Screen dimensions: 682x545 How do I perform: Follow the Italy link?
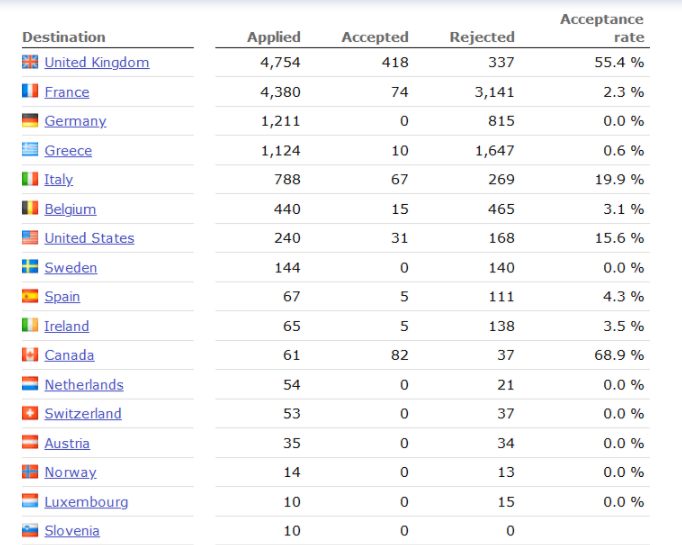point(59,180)
